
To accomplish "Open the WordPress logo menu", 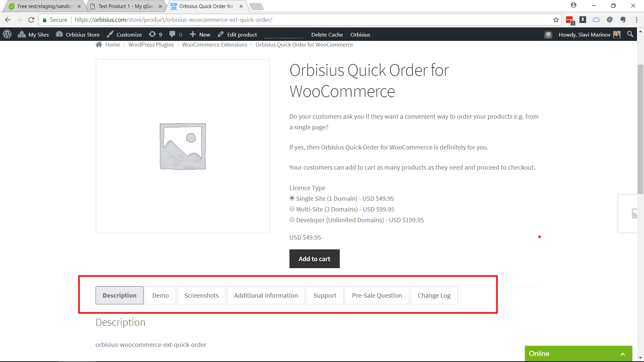I will pos(7,34).
